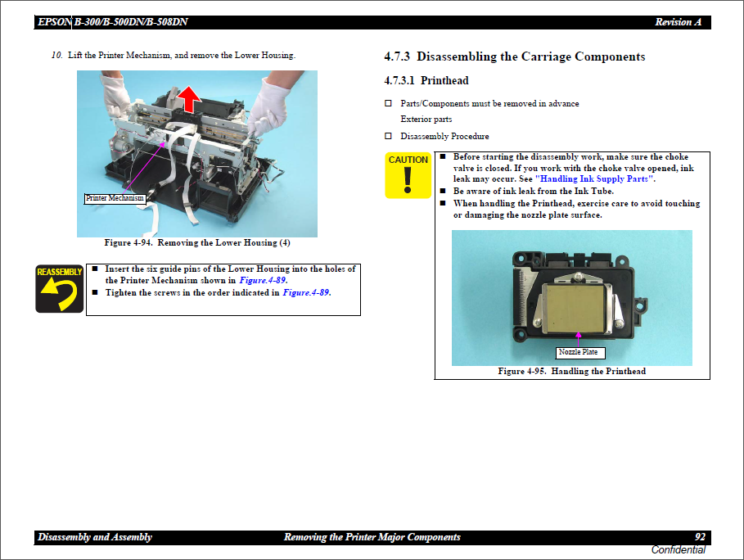This screenshot has height=560, width=744.
Task: Check the Parts/Components must be removed checkbox
Action: click(387, 103)
